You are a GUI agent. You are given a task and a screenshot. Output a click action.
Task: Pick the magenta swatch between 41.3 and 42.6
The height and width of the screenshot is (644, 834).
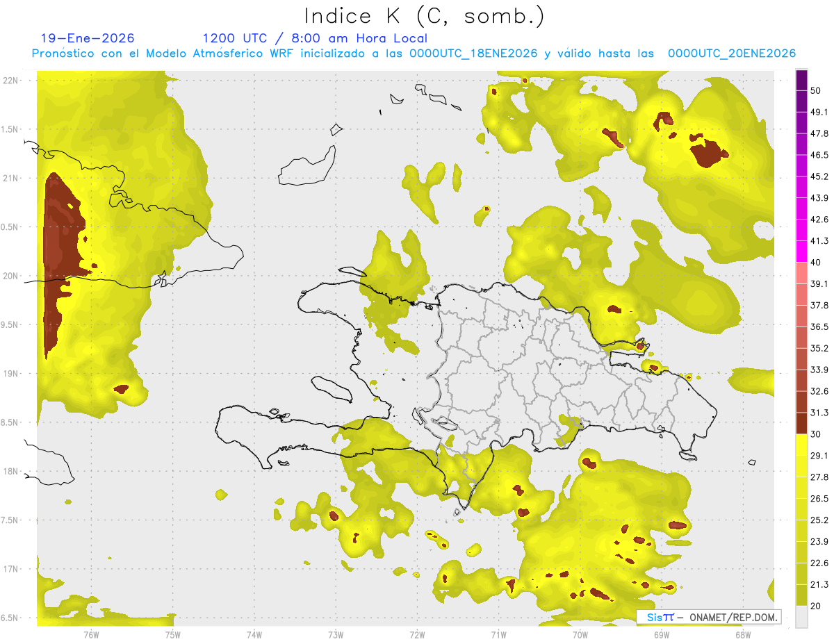click(801, 231)
